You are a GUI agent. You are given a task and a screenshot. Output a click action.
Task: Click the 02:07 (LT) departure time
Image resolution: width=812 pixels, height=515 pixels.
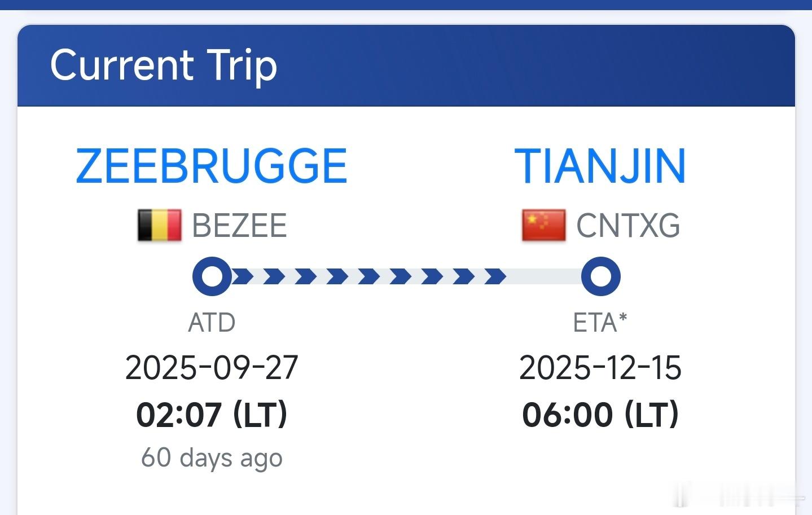pos(212,415)
